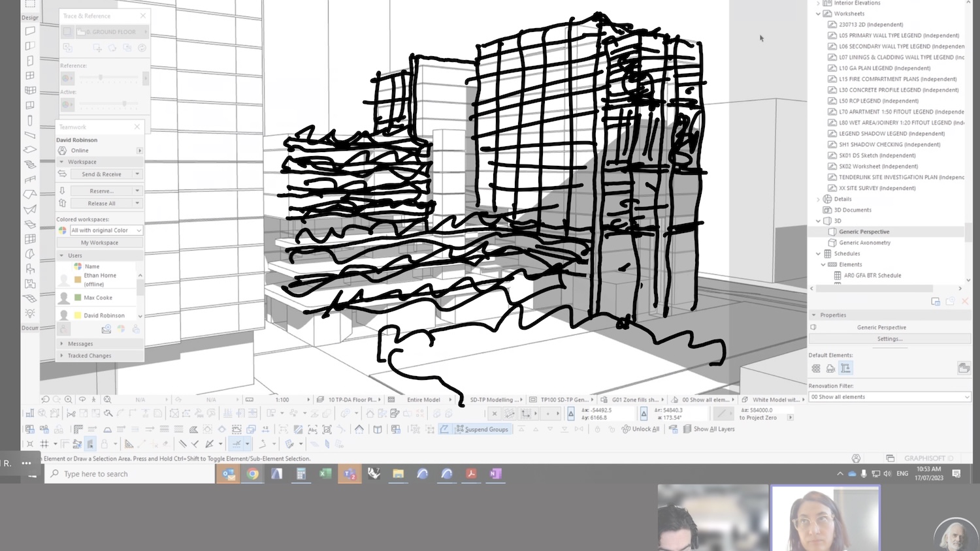Viewport: 980px width, 551px height.
Task: Select the Lamp tool in the toolbox
Action: 30,313
